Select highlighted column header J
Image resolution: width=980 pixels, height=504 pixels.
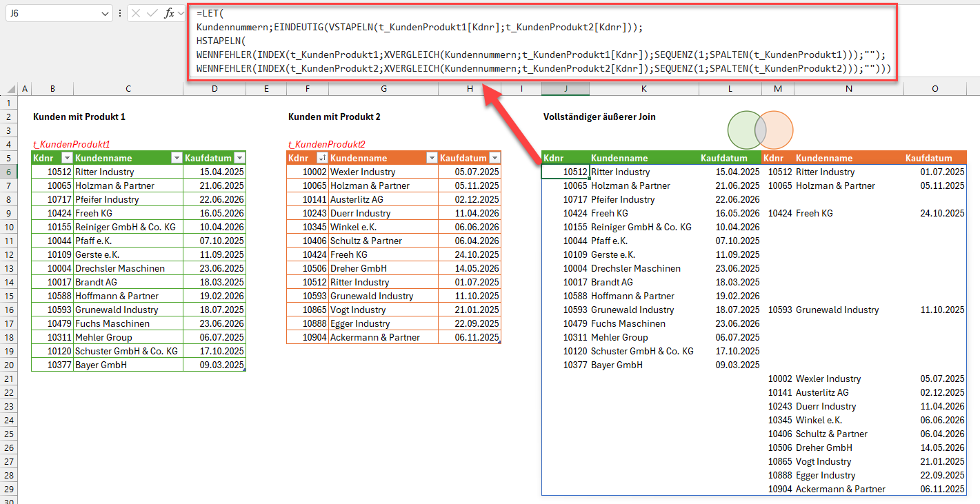point(566,89)
